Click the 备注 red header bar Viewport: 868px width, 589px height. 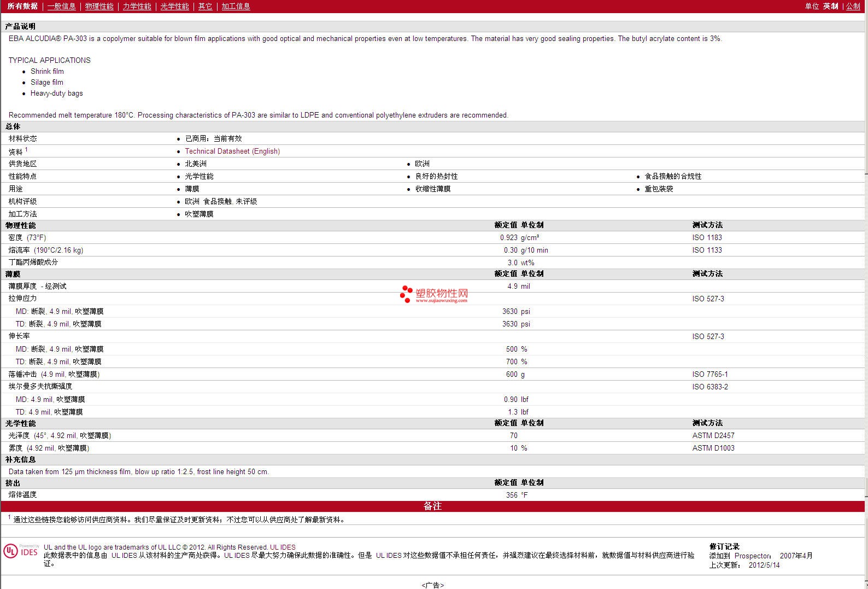[x=432, y=506]
